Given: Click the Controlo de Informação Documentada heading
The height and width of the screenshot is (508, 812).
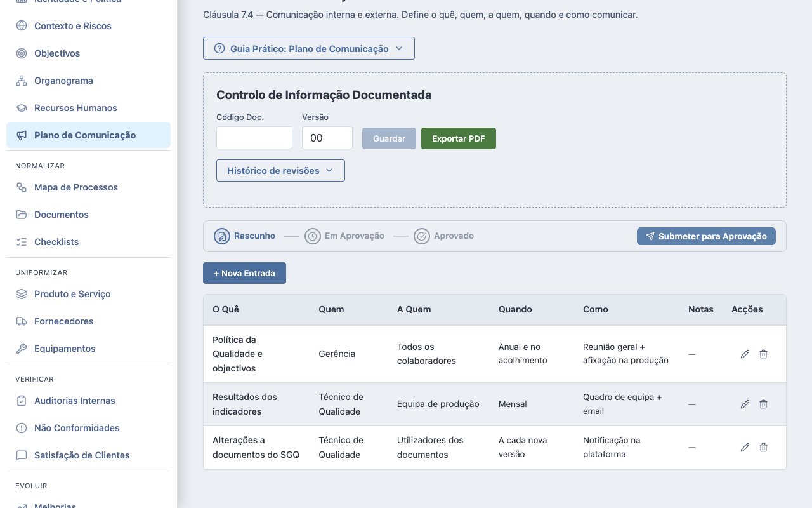Looking at the screenshot, I should click(324, 95).
